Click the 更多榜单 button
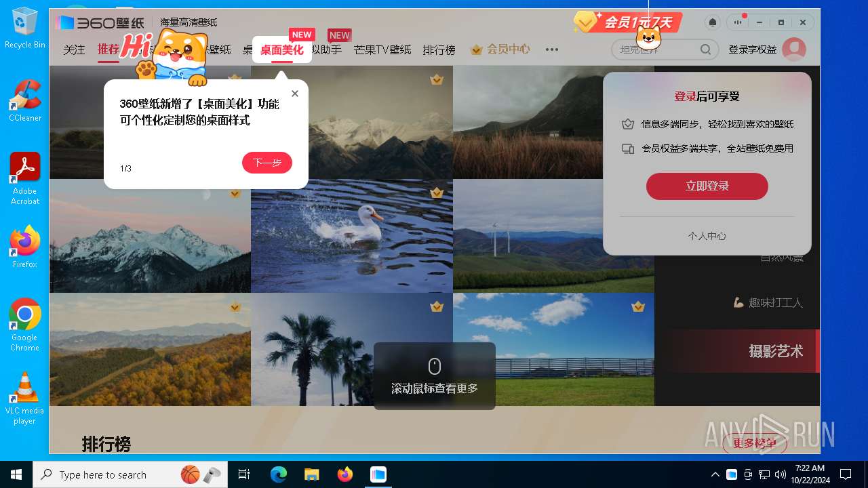The image size is (868, 488). tap(755, 443)
